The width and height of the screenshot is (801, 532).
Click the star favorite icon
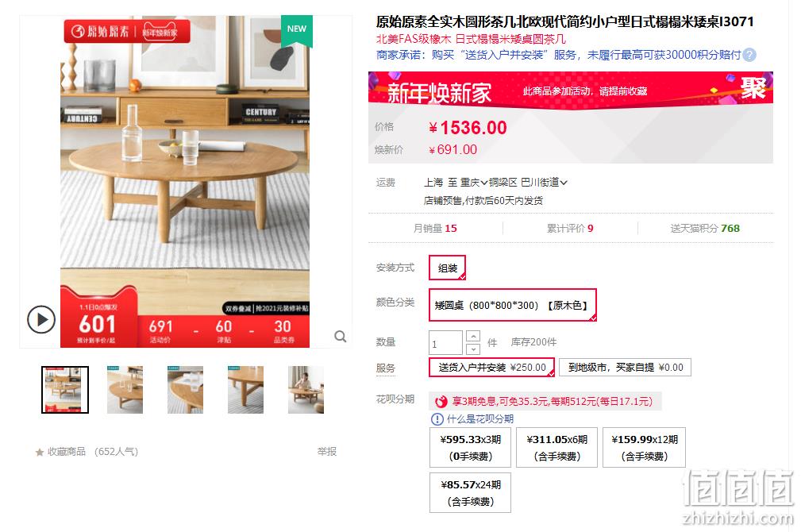coord(40,452)
